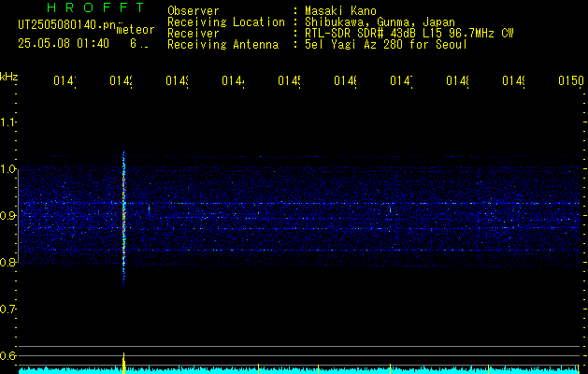This screenshot has width=588, height=374.
Task: Click the 0.8 kHz axis label
Action: (7, 262)
